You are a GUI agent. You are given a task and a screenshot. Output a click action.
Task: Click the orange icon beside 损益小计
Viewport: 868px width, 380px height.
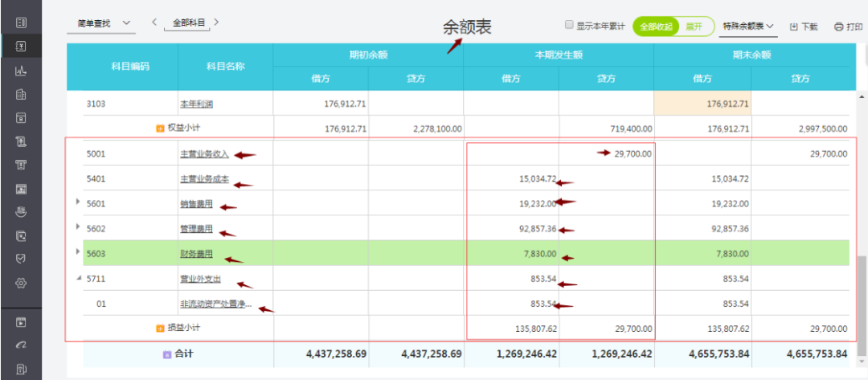tap(160, 328)
